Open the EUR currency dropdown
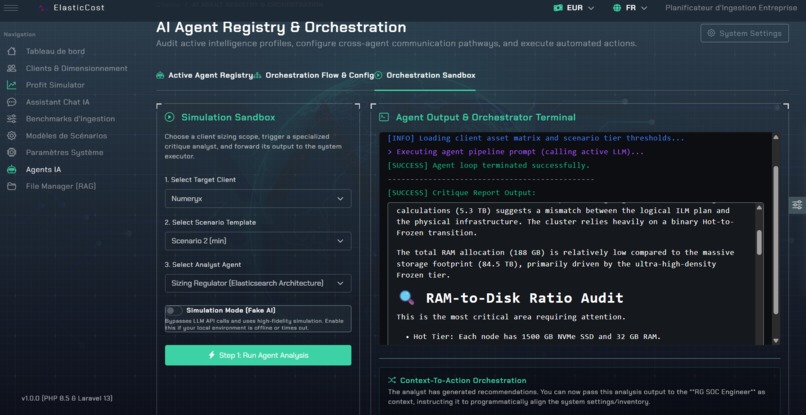Screen dimensions: 806x415 (574, 8)
